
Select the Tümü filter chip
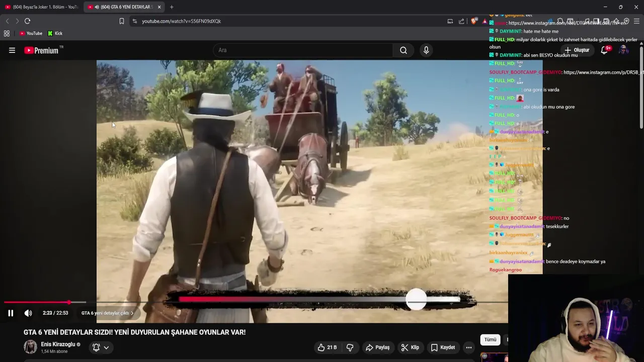click(490, 340)
